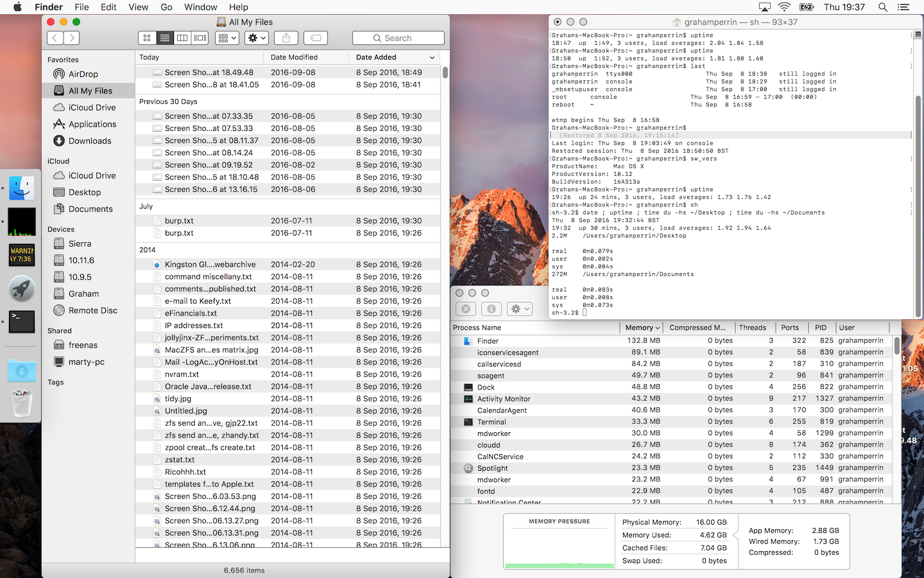Open AirDrop in the Finder sidebar
This screenshot has height=578, width=924.
point(89,74)
